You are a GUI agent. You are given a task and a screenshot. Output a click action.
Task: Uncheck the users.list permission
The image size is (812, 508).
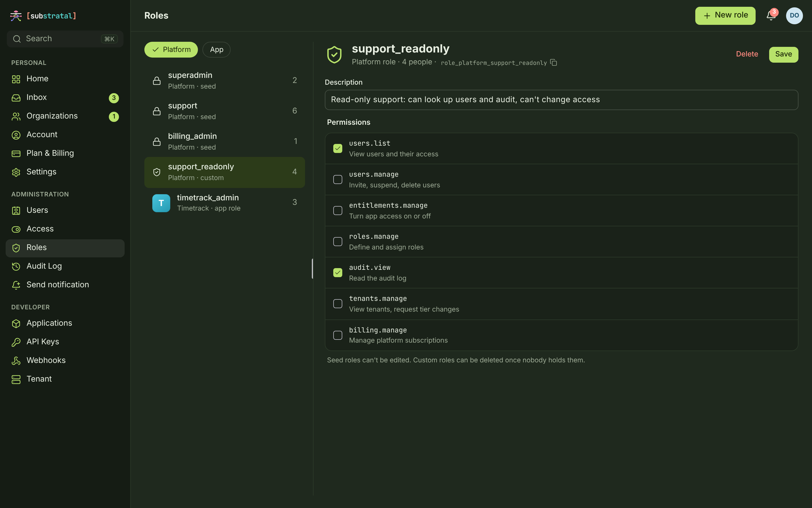(337, 148)
